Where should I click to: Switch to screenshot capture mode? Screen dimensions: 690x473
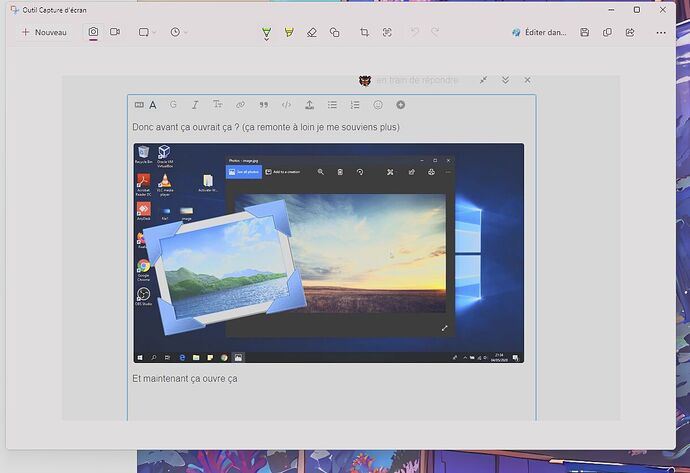tap(93, 32)
